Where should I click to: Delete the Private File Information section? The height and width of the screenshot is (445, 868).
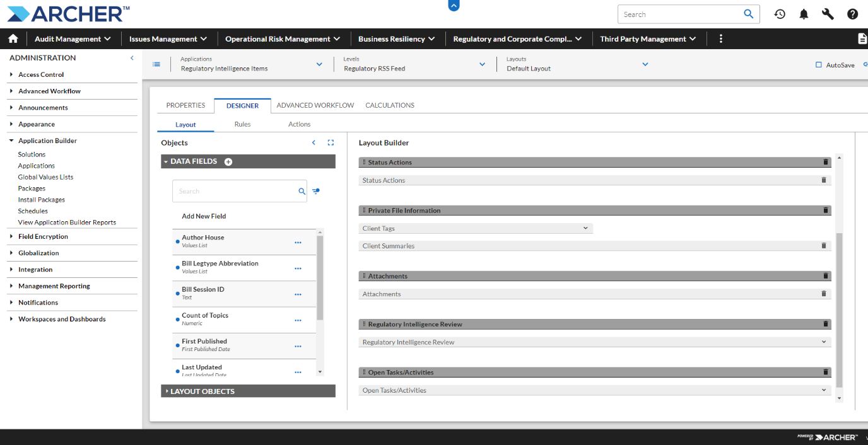[826, 210]
